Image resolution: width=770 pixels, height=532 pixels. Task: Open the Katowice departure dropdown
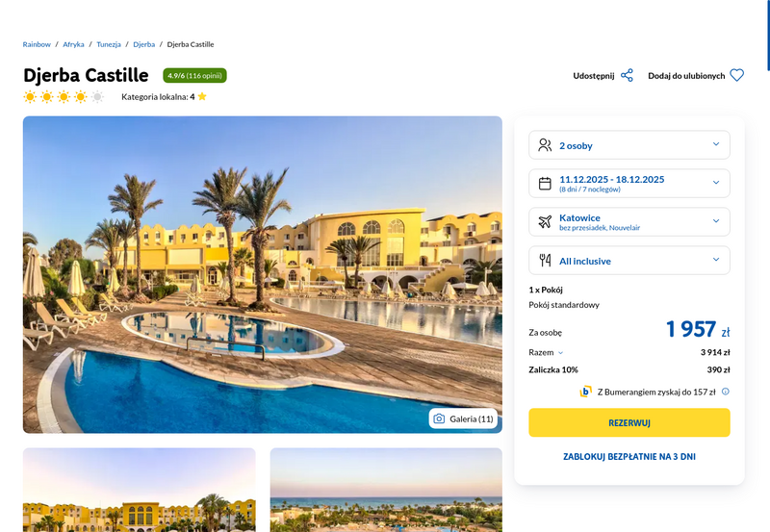[x=629, y=222]
